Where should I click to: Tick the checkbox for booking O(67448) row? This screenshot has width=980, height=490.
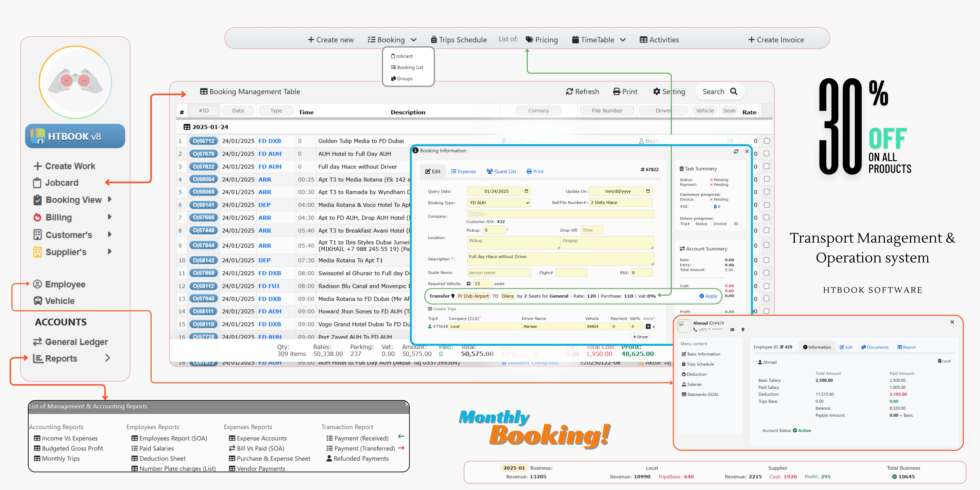click(767, 231)
